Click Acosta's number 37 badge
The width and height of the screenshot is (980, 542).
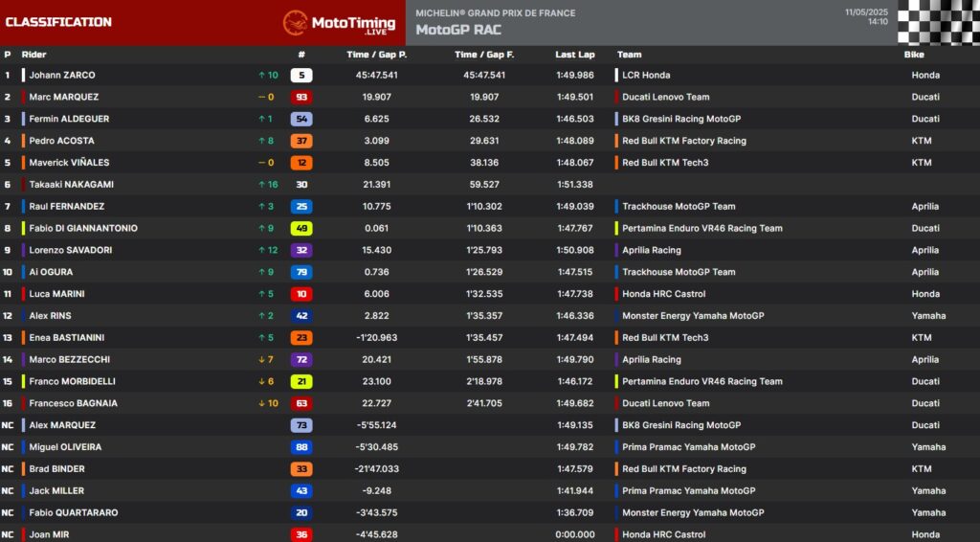click(301, 141)
